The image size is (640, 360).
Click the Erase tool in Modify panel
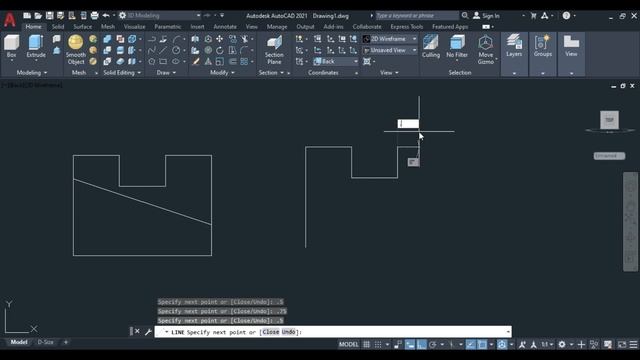pyautogui.click(x=196, y=62)
